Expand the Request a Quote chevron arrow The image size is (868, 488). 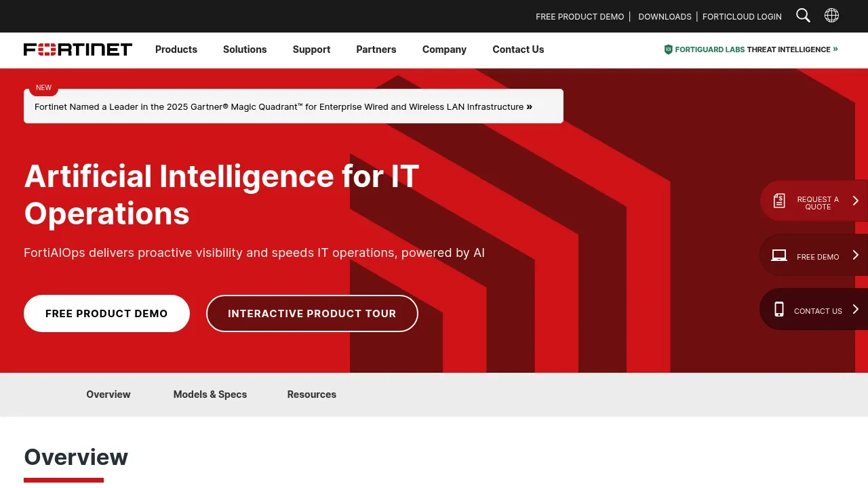point(856,201)
